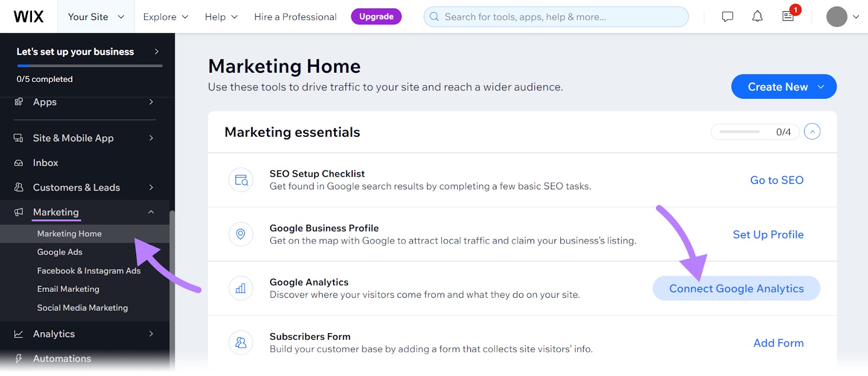The image size is (868, 376).
Task: Open the Help menu
Action: point(220,16)
